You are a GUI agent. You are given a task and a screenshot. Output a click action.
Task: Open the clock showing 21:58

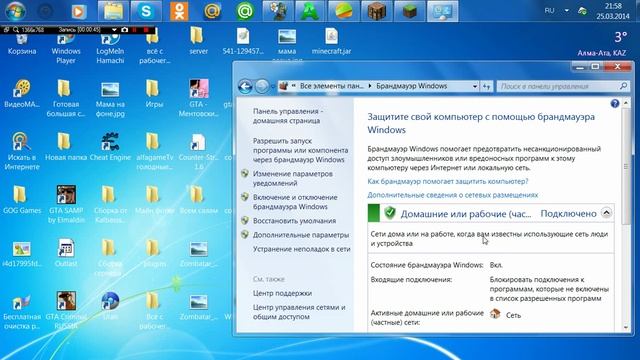[613, 11]
